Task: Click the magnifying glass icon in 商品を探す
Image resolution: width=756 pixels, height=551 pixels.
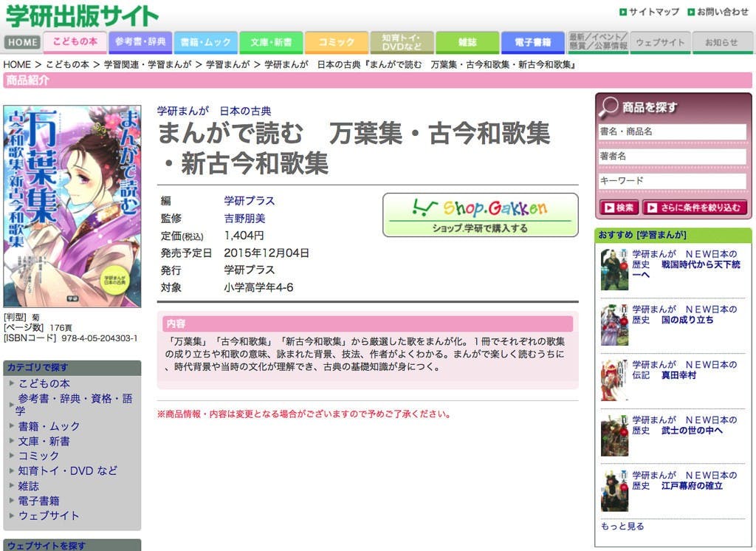Action: pyautogui.click(x=608, y=107)
